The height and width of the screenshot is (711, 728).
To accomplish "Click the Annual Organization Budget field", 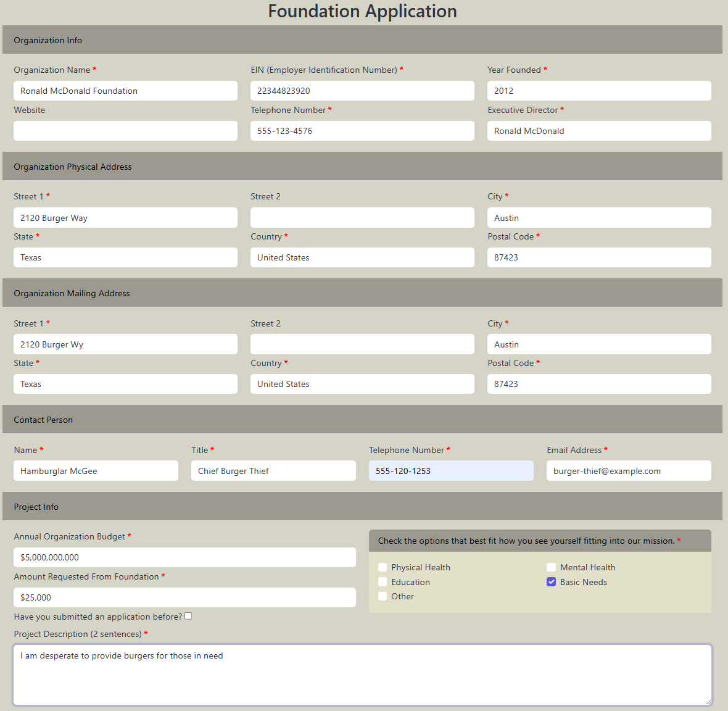I will [x=185, y=557].
